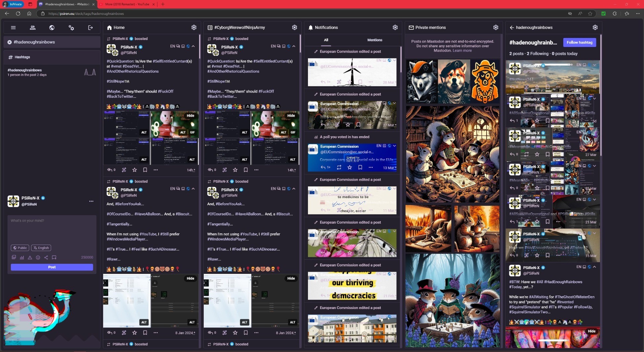Screen dimensions: 644x352
Task: Boost the 8 Jan 2024 post in Home column
Action: click(124, 332)
